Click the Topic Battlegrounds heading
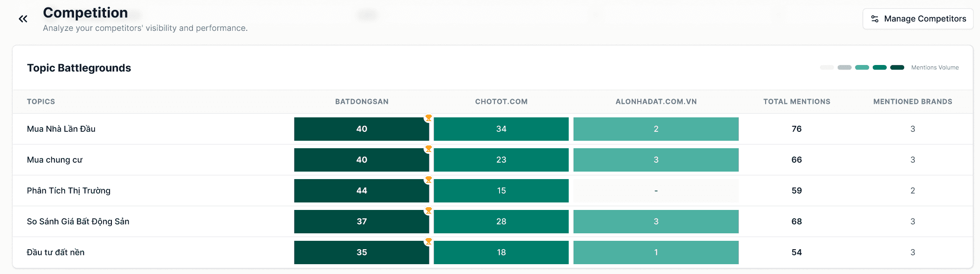Viewport: 980px width, 274px height. [79, 68]
